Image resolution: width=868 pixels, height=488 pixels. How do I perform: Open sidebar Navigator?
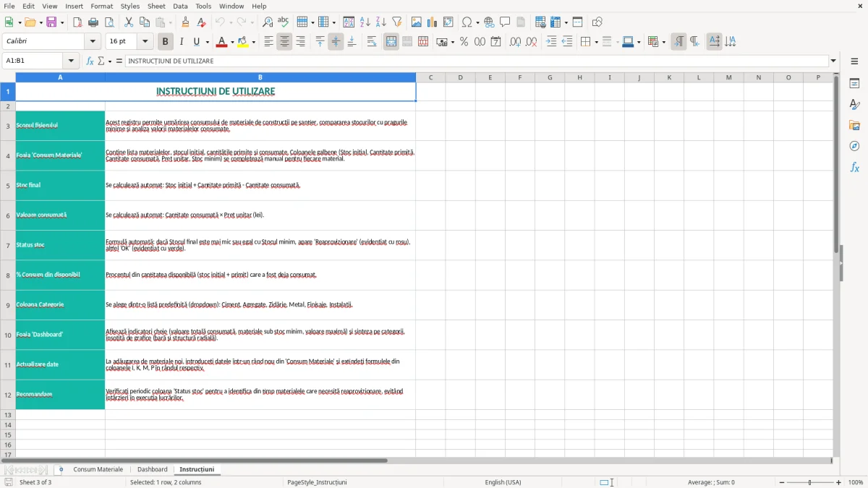854,146
